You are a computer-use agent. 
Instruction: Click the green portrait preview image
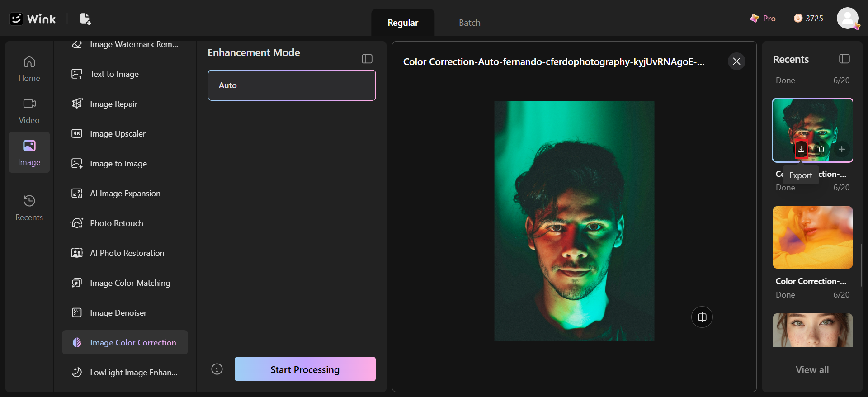point(574,221)
